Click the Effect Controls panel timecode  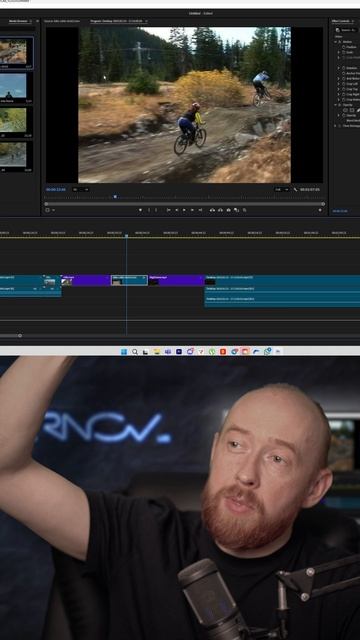point(340,211)
